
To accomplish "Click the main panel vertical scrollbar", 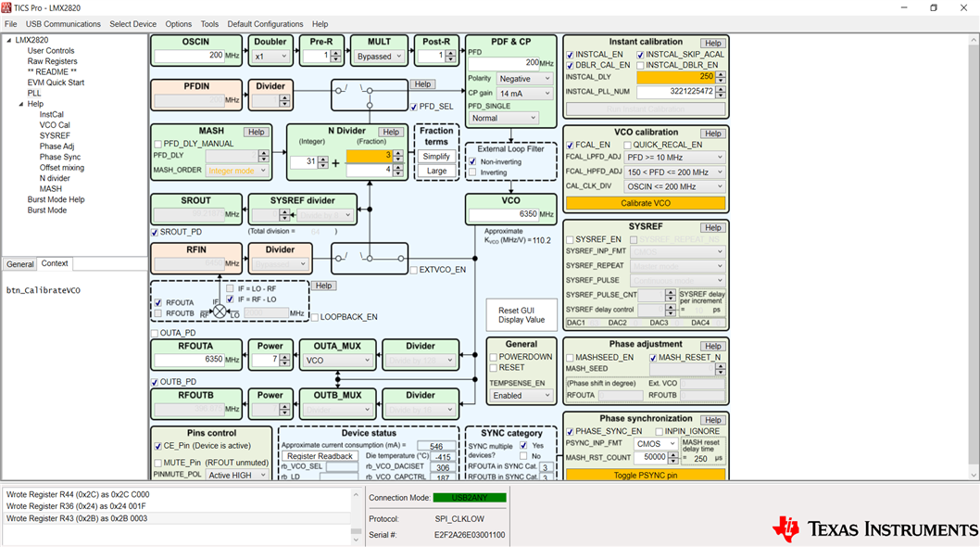I will (974, 257).
